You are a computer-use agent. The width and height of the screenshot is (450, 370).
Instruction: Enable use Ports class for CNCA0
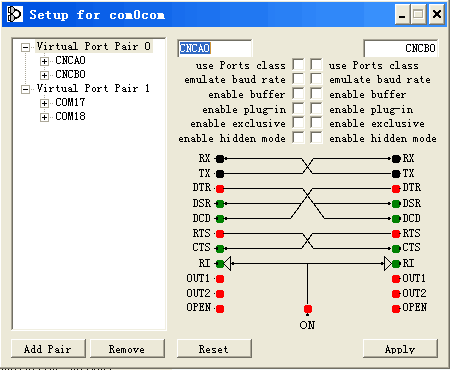coord(298,64)
